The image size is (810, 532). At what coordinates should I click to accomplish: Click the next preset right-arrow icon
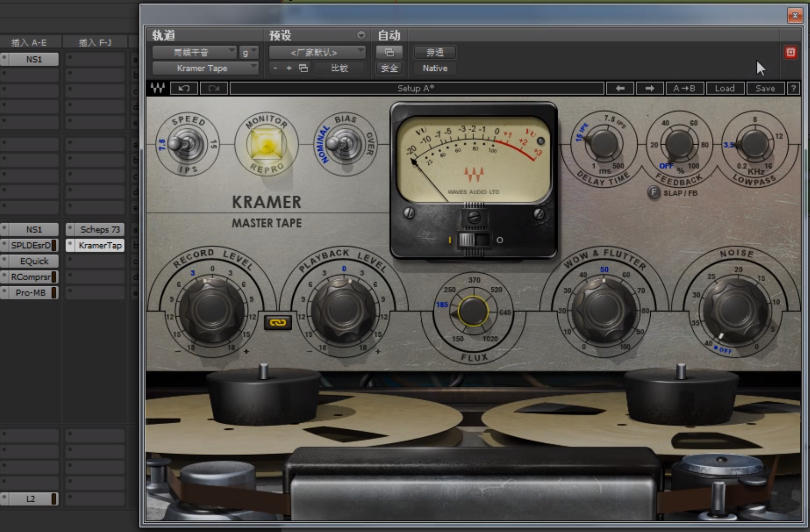tap(649, 88)
